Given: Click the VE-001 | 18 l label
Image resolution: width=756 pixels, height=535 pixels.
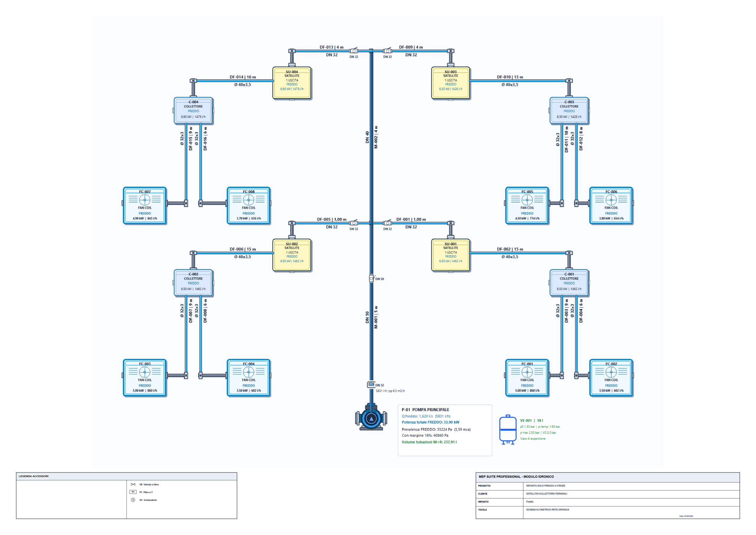Looking at the screenshot, I should [x=532, y=420].
